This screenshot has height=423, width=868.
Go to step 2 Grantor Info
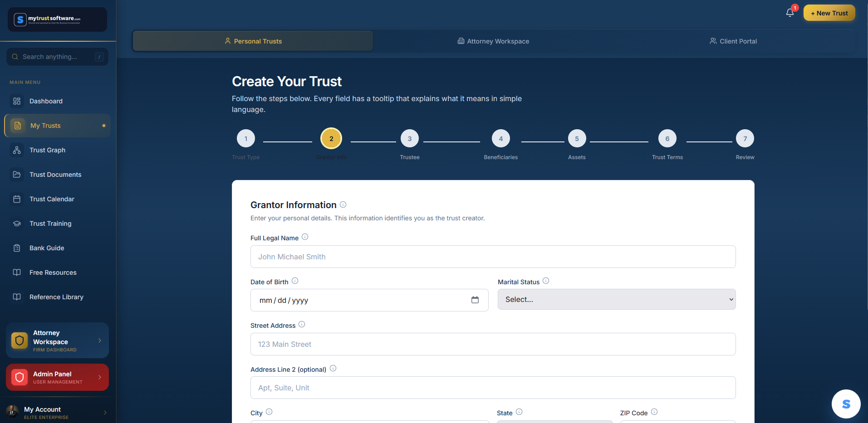(331, 139)
